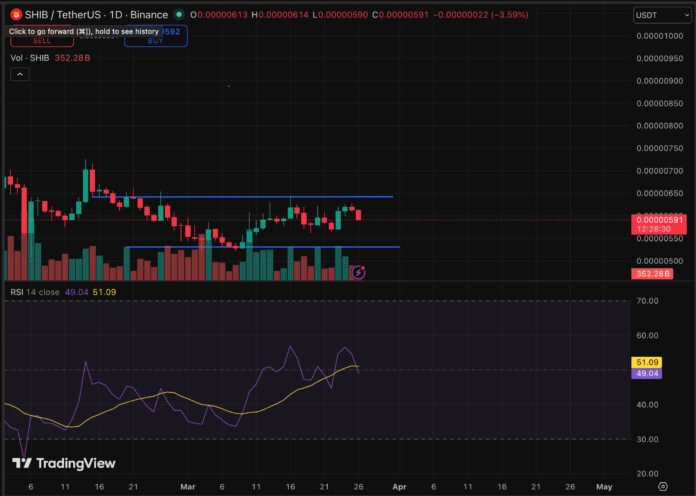Open the USDT currency dropdown
Screen dimensions: 696x496
(662, 16)
